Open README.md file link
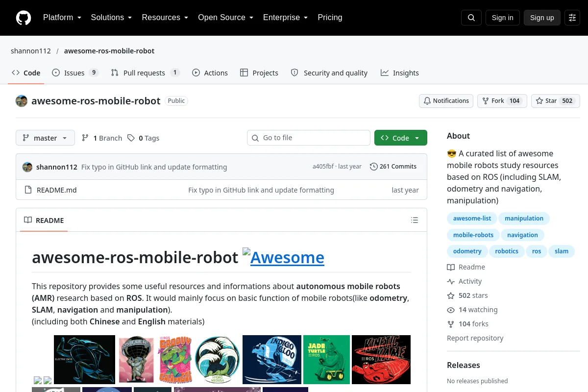The height and width of the screenshot is (392, 588). (57, 190)
